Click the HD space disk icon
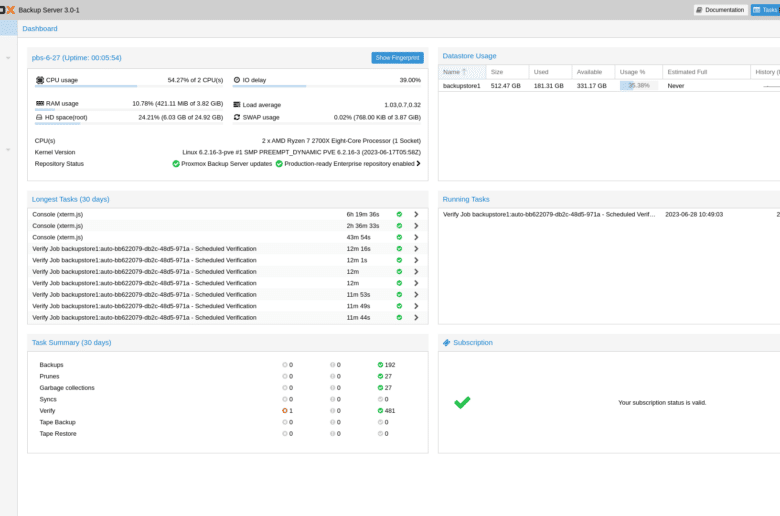 tap(39, 117)
